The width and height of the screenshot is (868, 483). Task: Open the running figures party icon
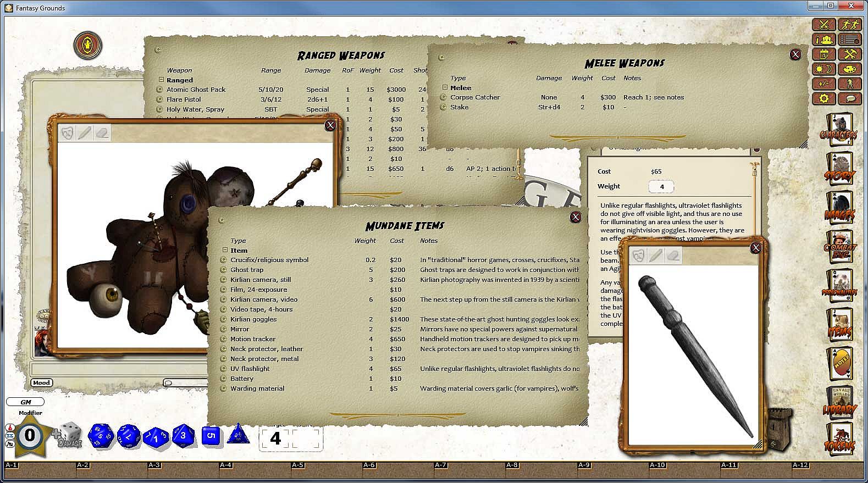[850, 25]
